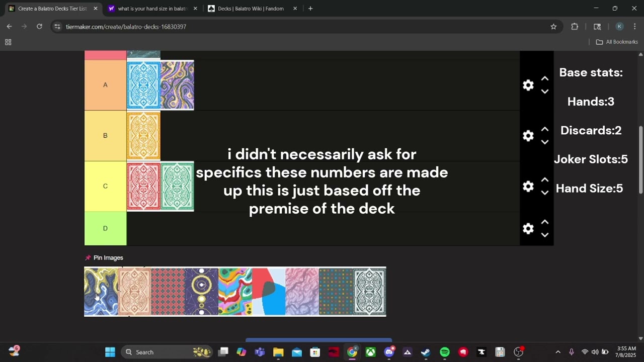Image resolution: width=644 pixels, height=362 pixels.
Task: Move tier D row down
Action: 545,235
